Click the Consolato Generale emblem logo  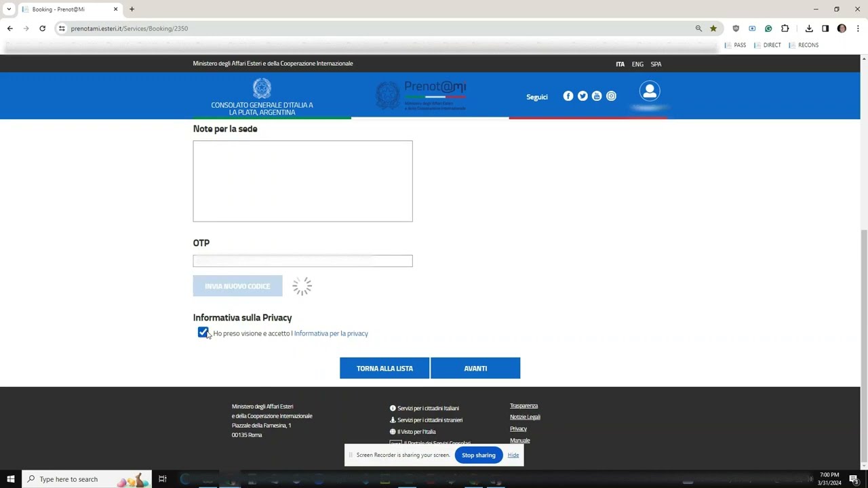click(x=262, y=89)
